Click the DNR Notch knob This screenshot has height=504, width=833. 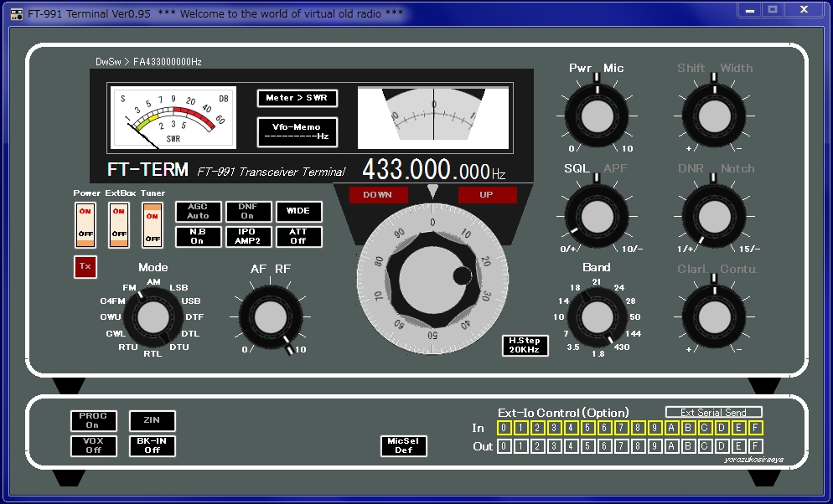click(714, 216)
